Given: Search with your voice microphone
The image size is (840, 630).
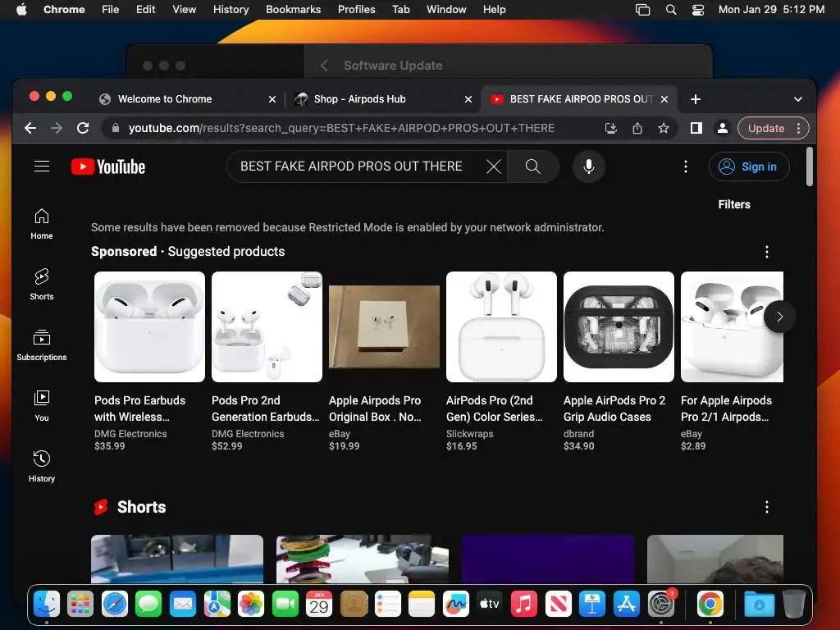Looking at the screenshot, I should click(x=589, y=167).
